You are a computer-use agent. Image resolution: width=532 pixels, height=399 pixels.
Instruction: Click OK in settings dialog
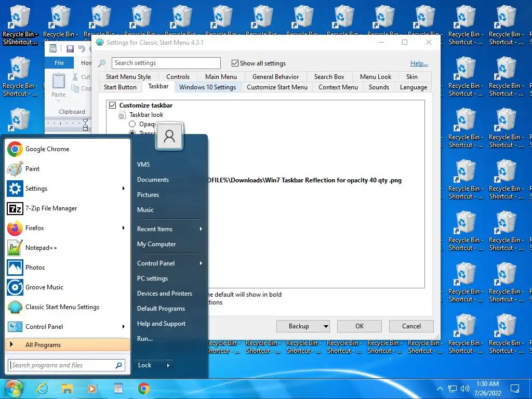(x=360, y=326)
